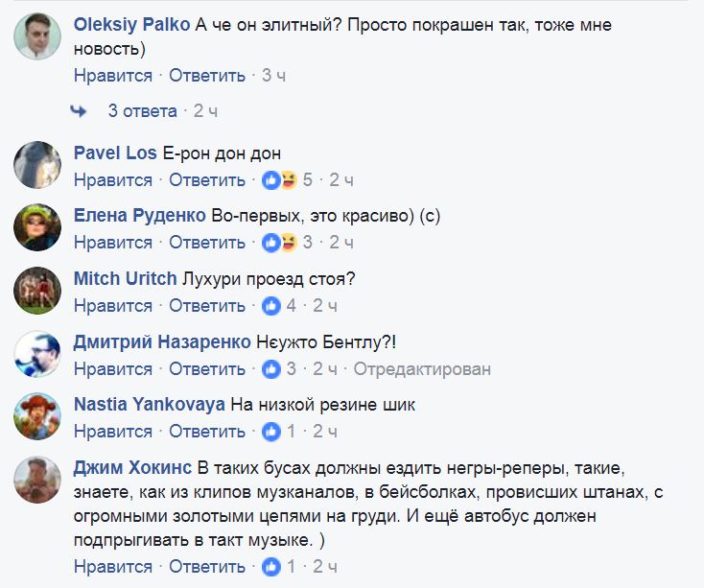The height and width of the screenshot is (588, 704).
Task: Click Mitch Uritch avatar thumbnail
Action: 37,290
